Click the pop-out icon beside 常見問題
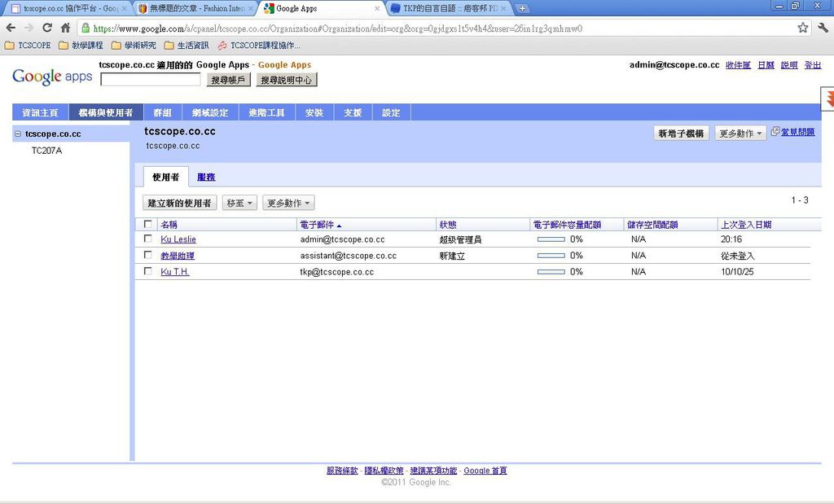The height and width of the screenshot is (504, 834). 775,131
